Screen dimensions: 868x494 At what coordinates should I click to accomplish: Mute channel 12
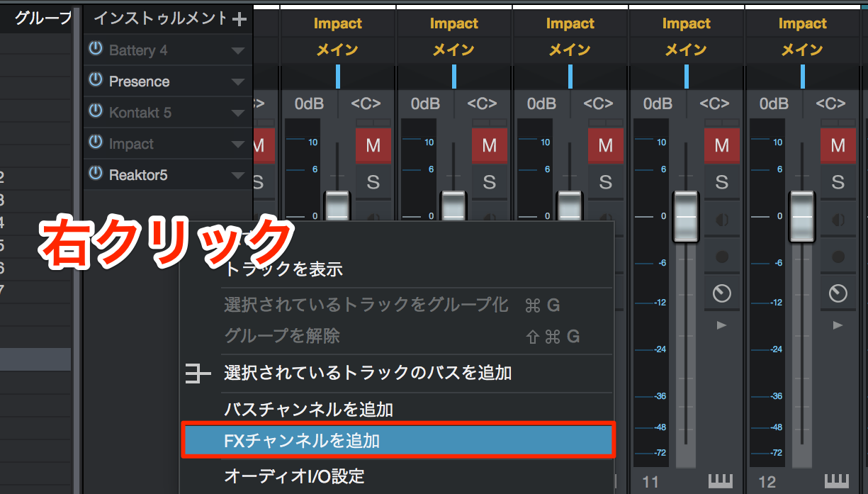tap(838, 145)
